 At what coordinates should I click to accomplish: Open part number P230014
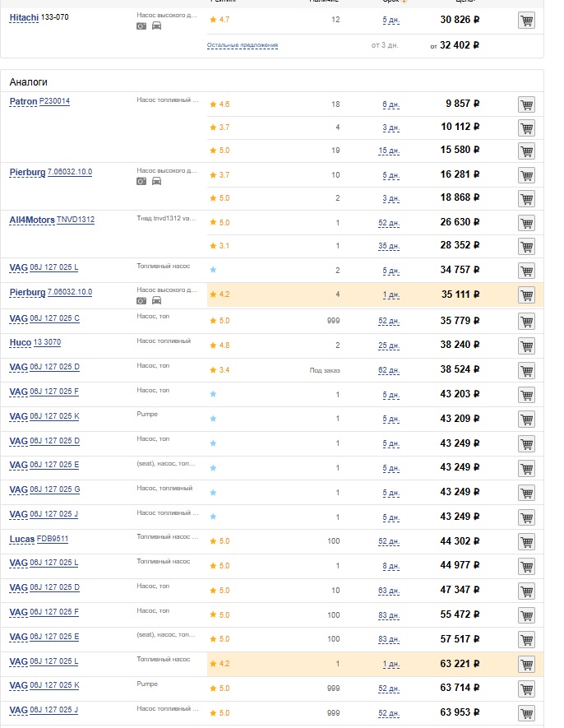tap(54, 101)
